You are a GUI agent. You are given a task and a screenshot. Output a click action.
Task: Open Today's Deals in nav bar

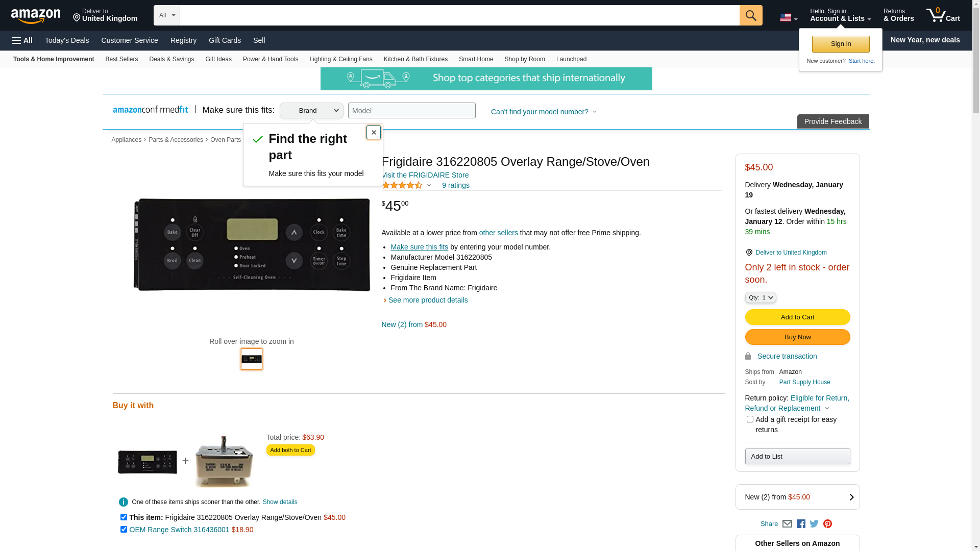[x=67, y=40]
